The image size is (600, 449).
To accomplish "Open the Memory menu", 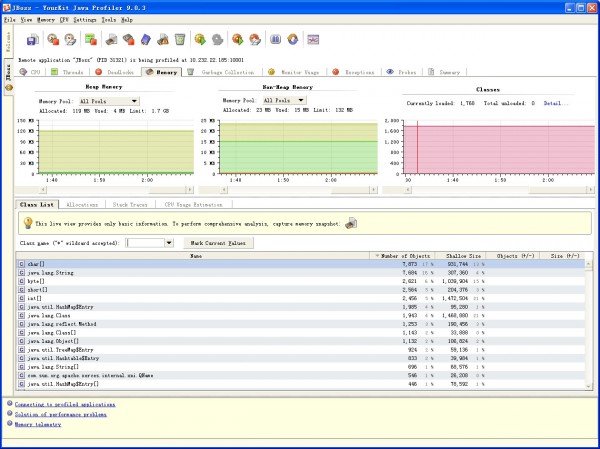I will tap(46, 20).
